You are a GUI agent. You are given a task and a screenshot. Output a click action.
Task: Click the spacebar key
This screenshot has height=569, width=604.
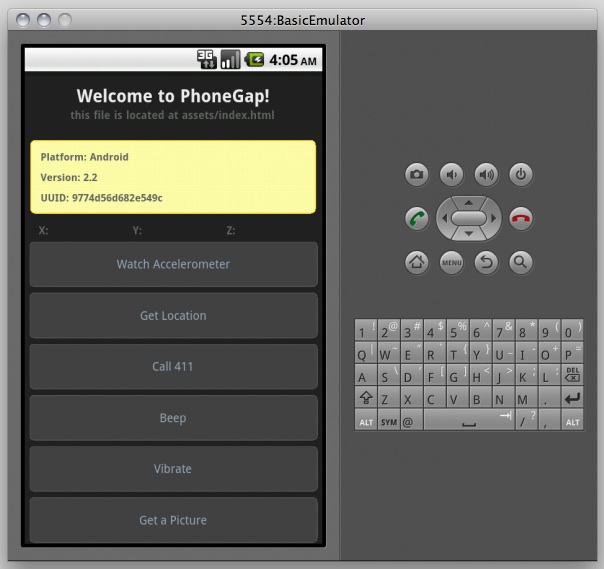point(469,420)
